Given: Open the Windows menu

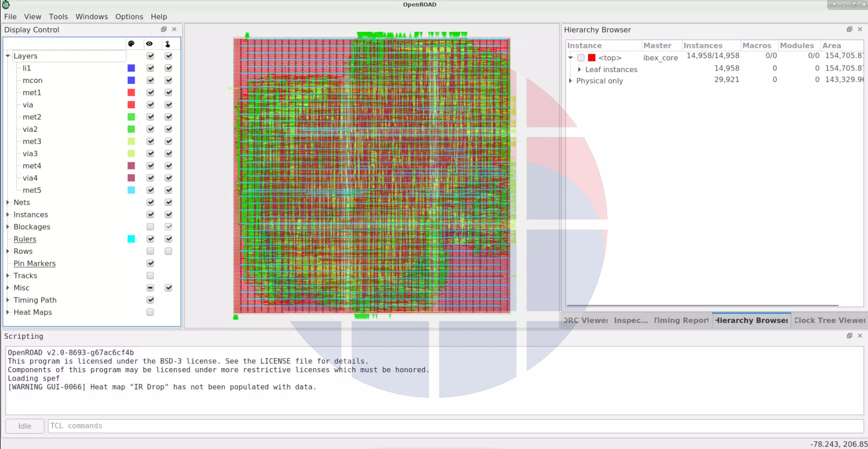Looking at the screenshot, I should coord(92,16).
